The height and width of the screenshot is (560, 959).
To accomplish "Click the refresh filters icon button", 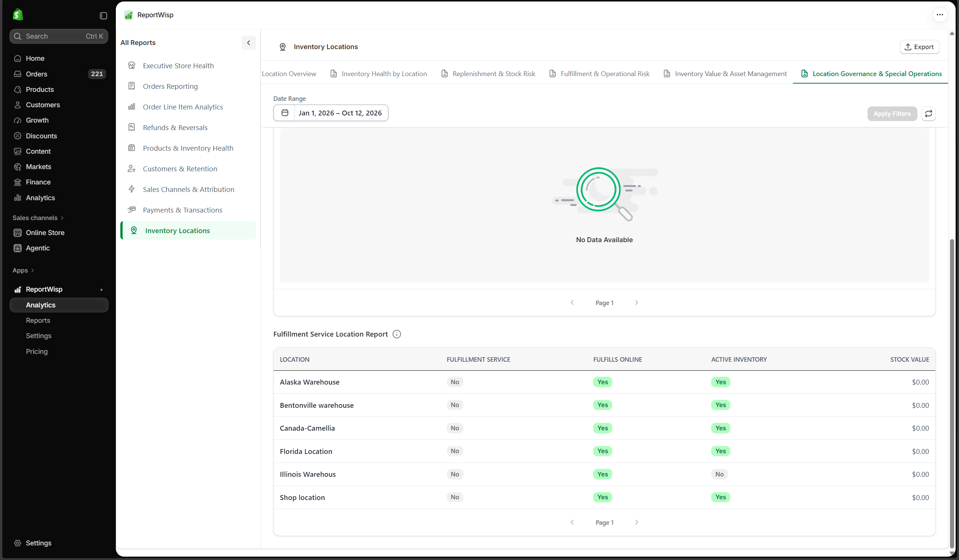I will click(x=929, y=114).
